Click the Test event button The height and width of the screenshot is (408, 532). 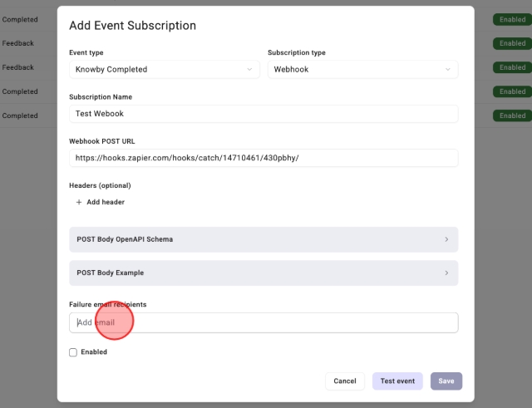(x=397, y=381)
